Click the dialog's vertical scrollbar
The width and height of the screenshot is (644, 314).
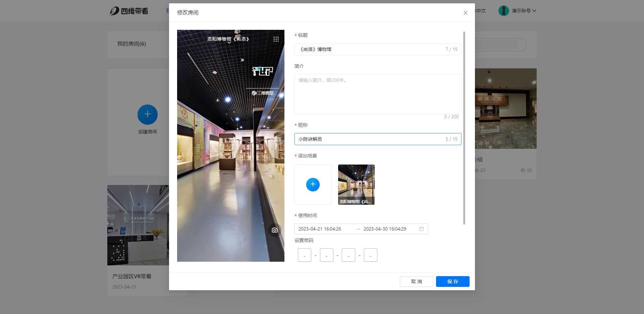tap(464, 127)
